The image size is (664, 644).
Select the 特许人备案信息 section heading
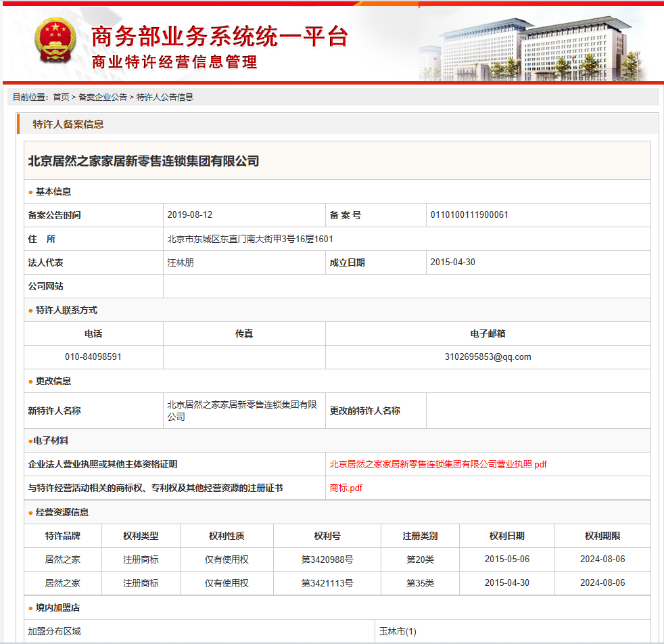point(68,124)
